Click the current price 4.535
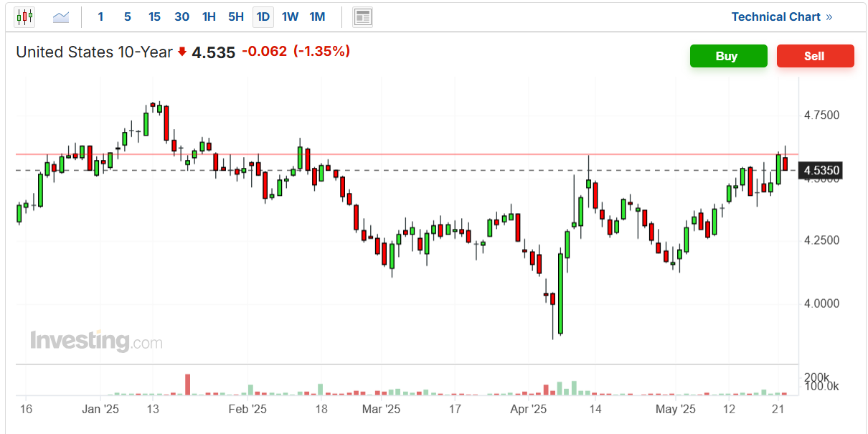The height and width of the screenshot is (434, 868). click(x=213, y=52)
